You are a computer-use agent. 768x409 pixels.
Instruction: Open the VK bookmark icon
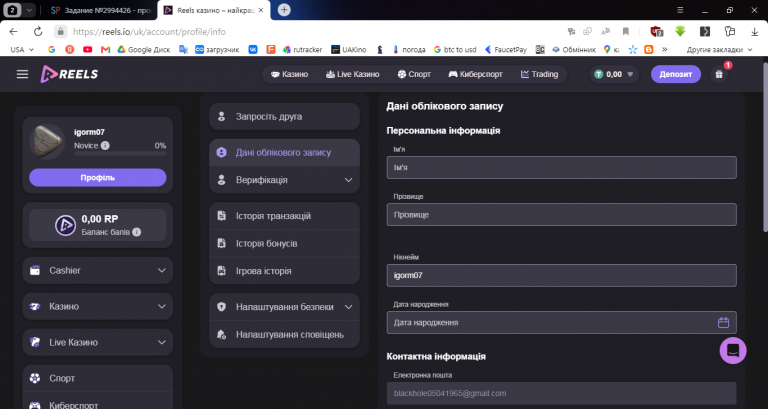(253, 49)
